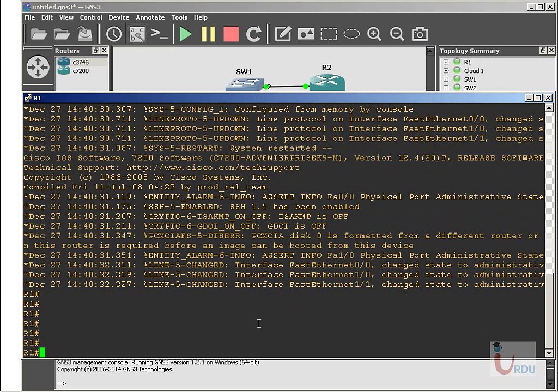Maximize the R1 console window
This screenshot has height=392, width=558.
(538, 98)
